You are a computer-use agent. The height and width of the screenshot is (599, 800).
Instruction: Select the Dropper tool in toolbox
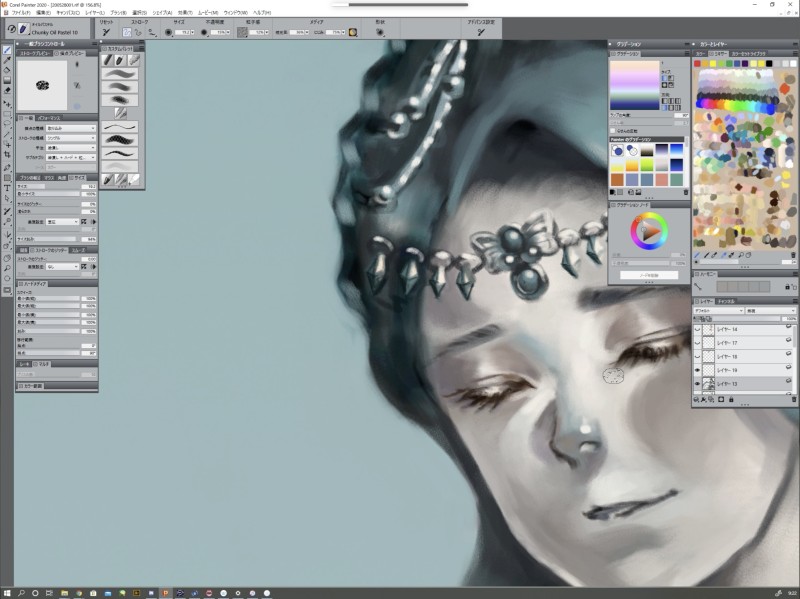click(x=7, y=60)
